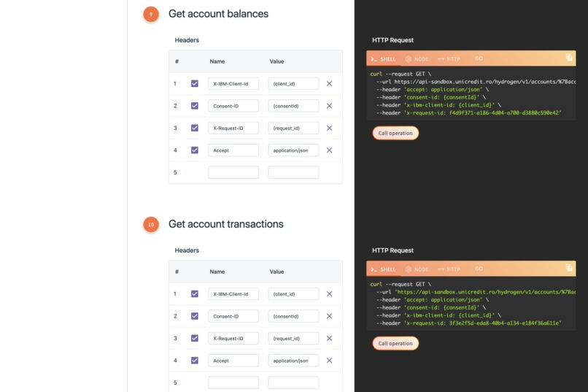Edit X-IBM-Client-Id name field in account balances
Viewport: 588px width, 392px height.
click(233, 84)
